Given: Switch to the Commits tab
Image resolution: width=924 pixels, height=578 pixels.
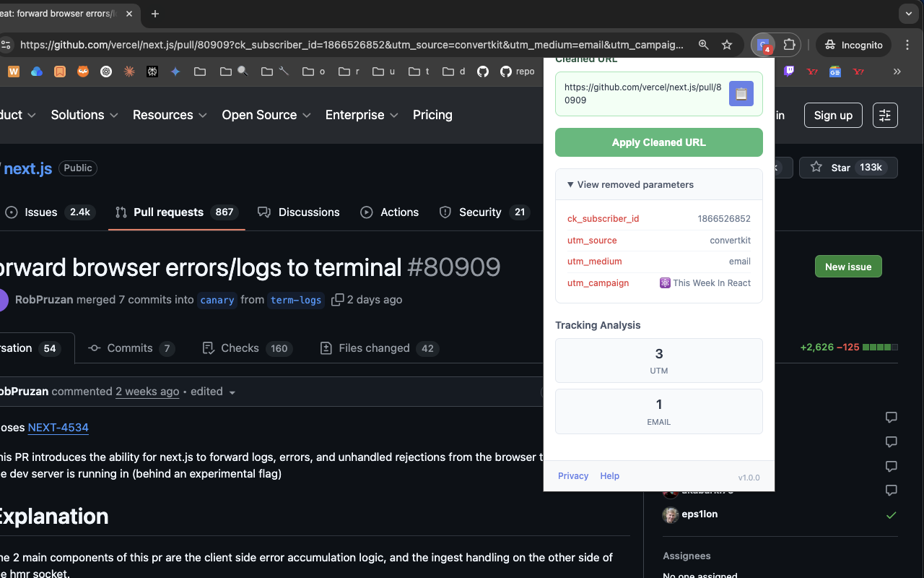Looking at the screenshot, I should (x=130, y=348).
